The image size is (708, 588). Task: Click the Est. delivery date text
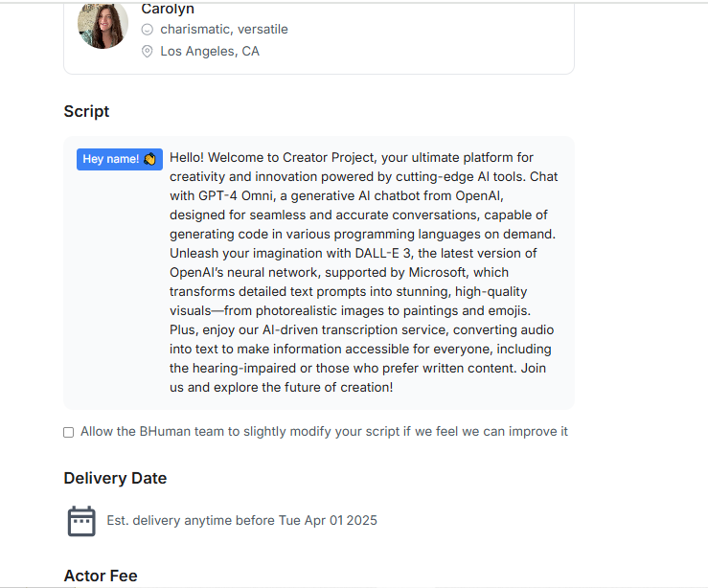point(242,520)
